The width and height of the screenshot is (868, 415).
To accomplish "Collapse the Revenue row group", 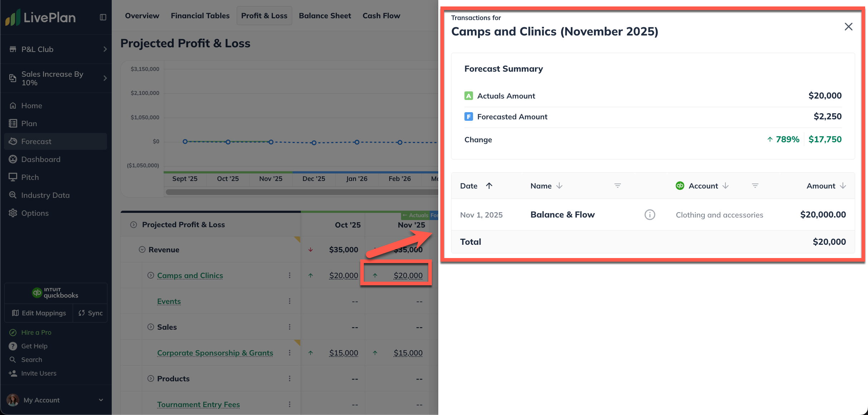I will pyautogui.click(x=142, y=249).
